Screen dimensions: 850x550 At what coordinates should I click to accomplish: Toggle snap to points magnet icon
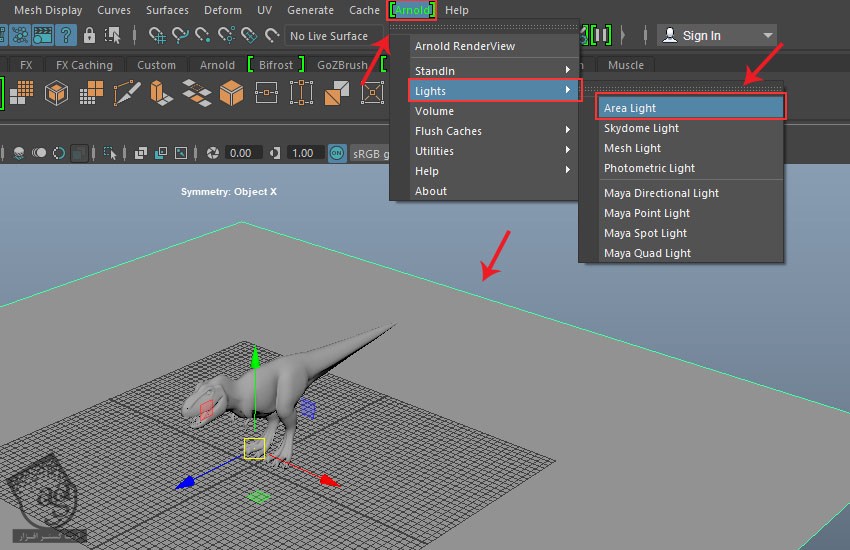pos(203,36)
